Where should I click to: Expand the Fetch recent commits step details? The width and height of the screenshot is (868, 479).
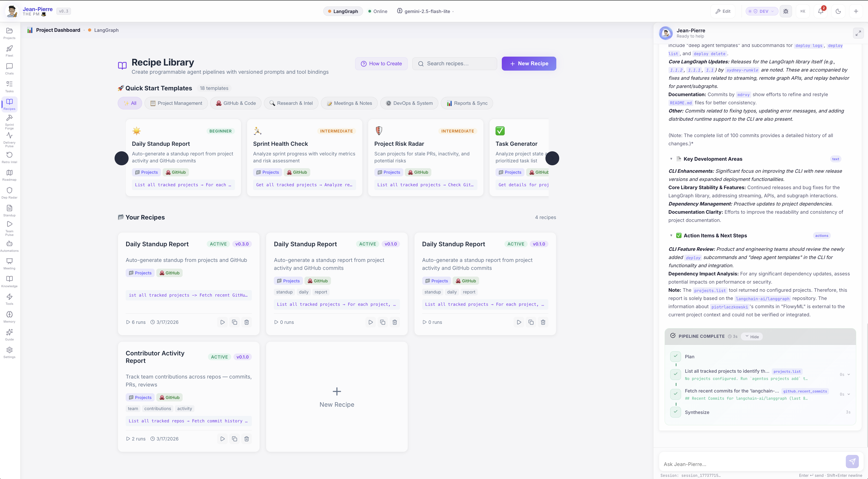[x=849, y=394]
